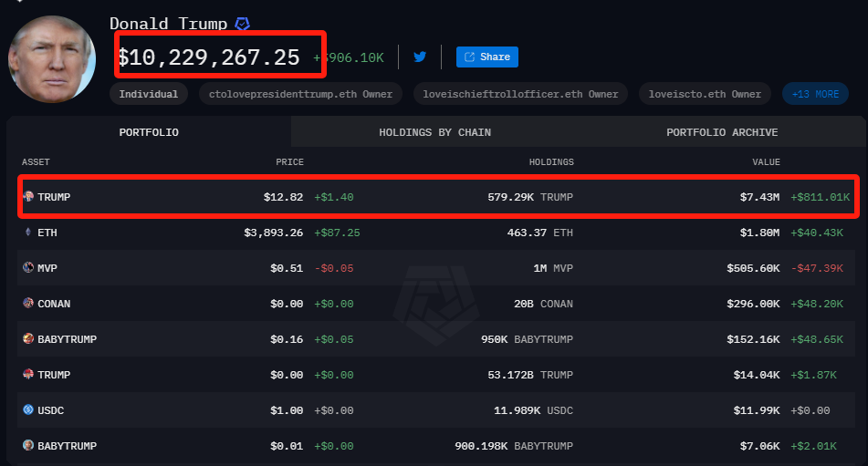Click the 463.37 ETH holdings value

540,233
